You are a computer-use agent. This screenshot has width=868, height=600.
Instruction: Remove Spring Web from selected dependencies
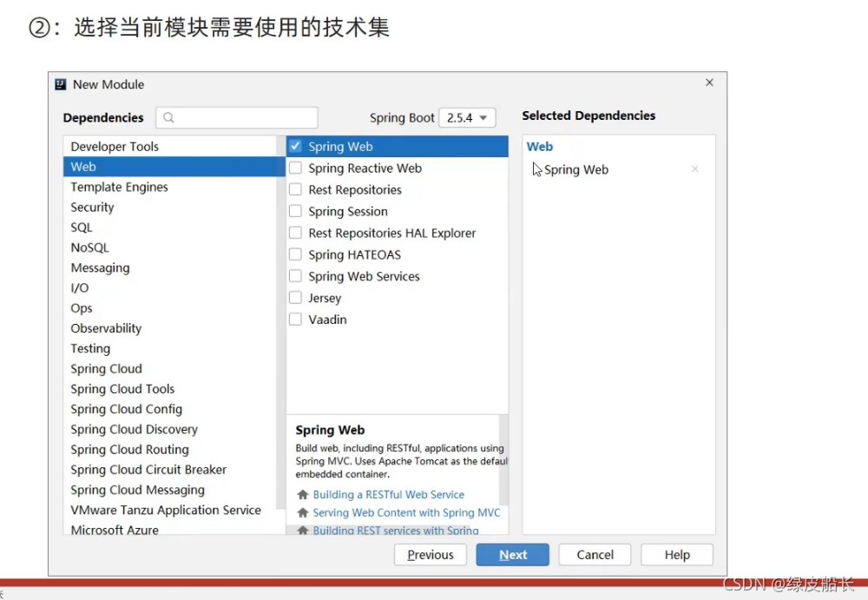(694, 169)
